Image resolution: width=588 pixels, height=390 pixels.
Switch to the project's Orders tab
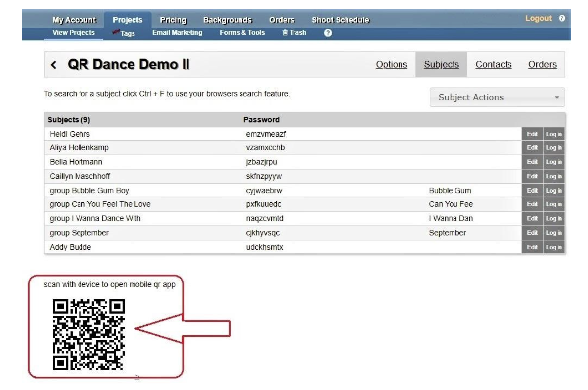tap(542, 65)
